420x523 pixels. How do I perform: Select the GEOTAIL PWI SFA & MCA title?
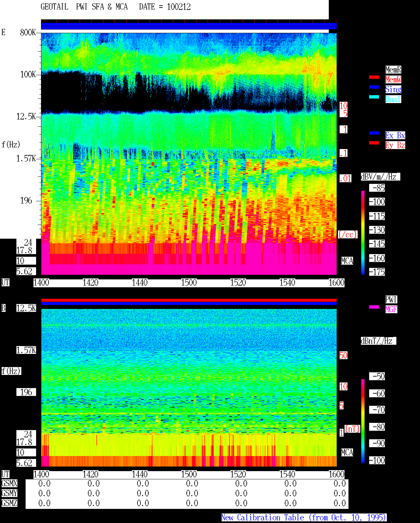(84, 7)
